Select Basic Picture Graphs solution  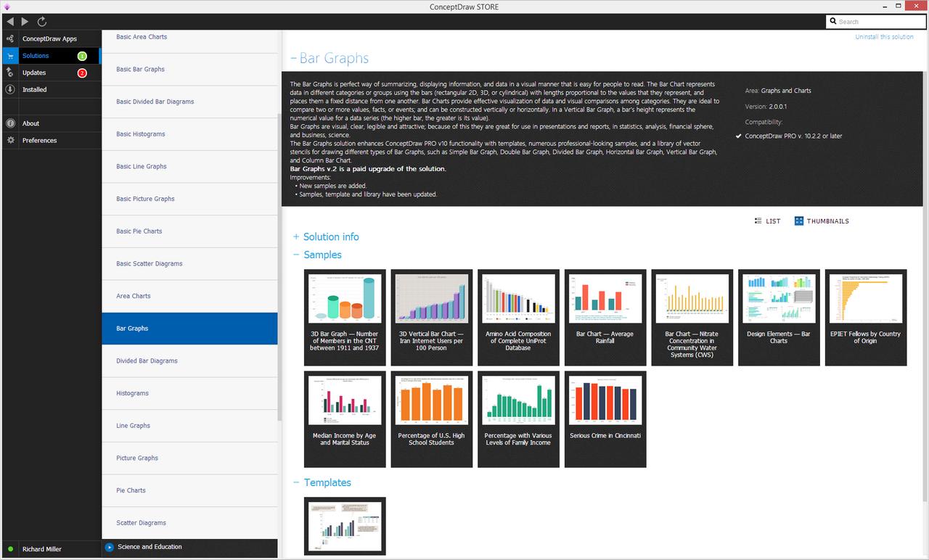coord(189,199)
